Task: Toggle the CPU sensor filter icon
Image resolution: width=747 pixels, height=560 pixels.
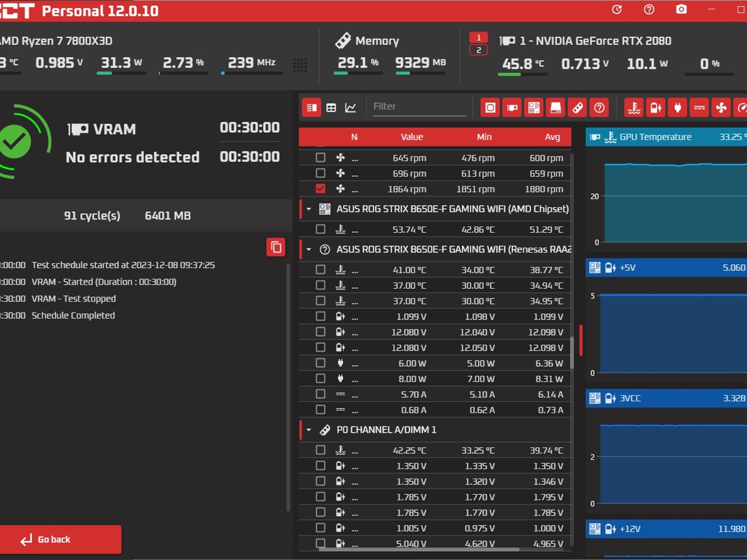Action: pos(490,108)
